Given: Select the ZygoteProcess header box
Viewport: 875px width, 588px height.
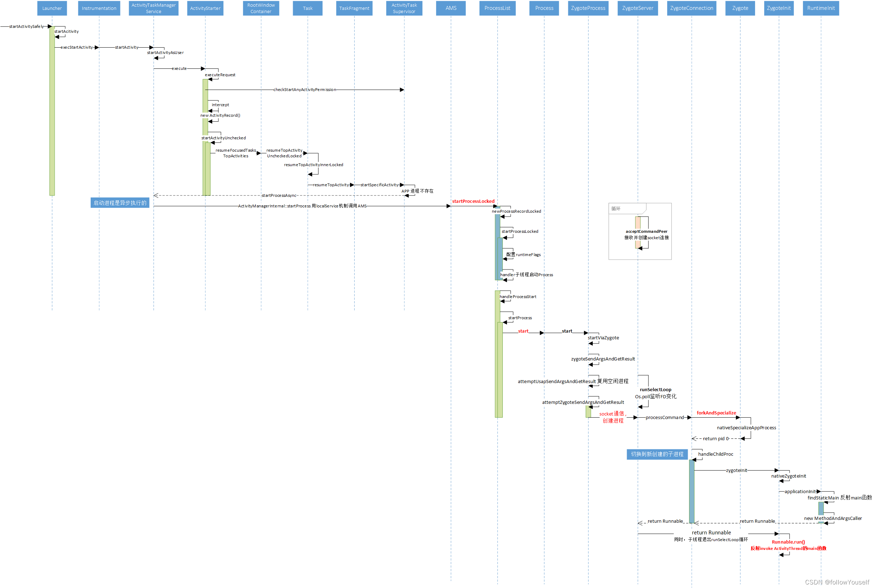Looking at the screenshot, I should [588, 8].
